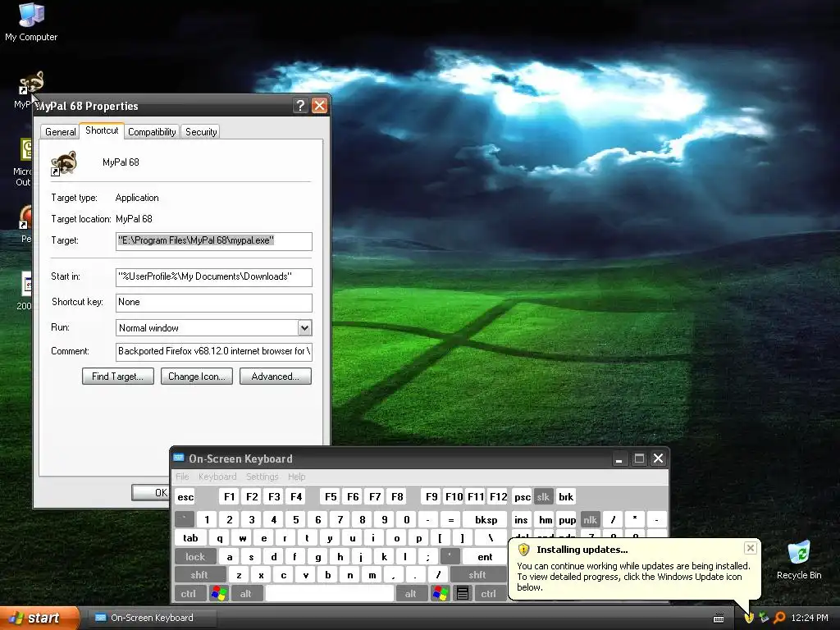Switch to the Security tab

(x=201, y=132)
